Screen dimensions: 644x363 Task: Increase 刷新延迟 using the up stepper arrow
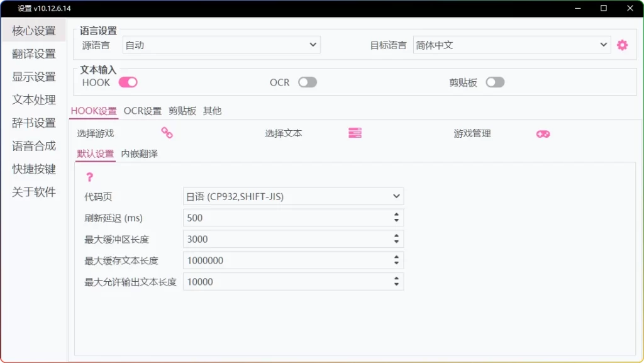pos(397,215)
